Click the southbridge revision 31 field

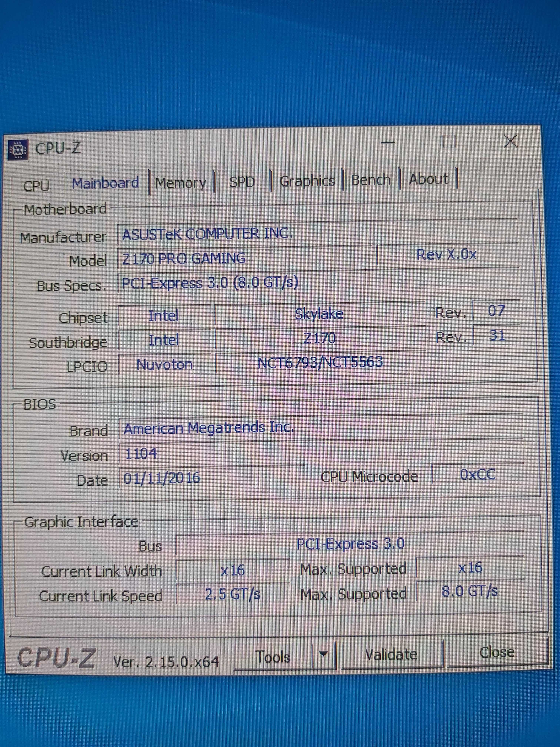click(x=497, y=335)
